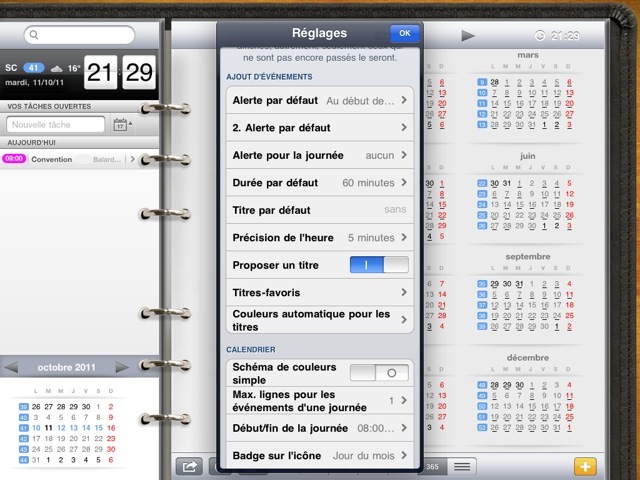Open Titres-favoris settings row
This screenshot has width=640, height=480.
pyautogui.click(x=320, y=292)
